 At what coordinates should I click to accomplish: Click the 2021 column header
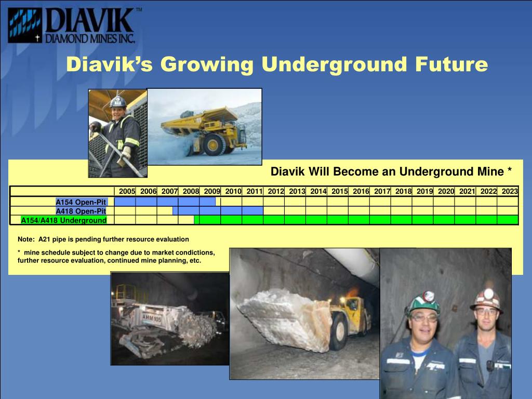pos(467,191)
